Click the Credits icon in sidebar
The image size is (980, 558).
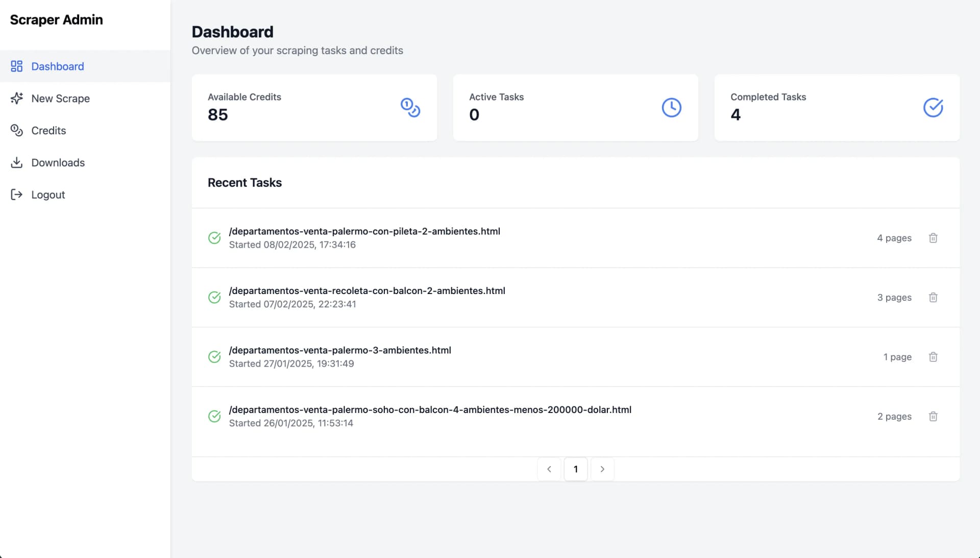[16, 130]
